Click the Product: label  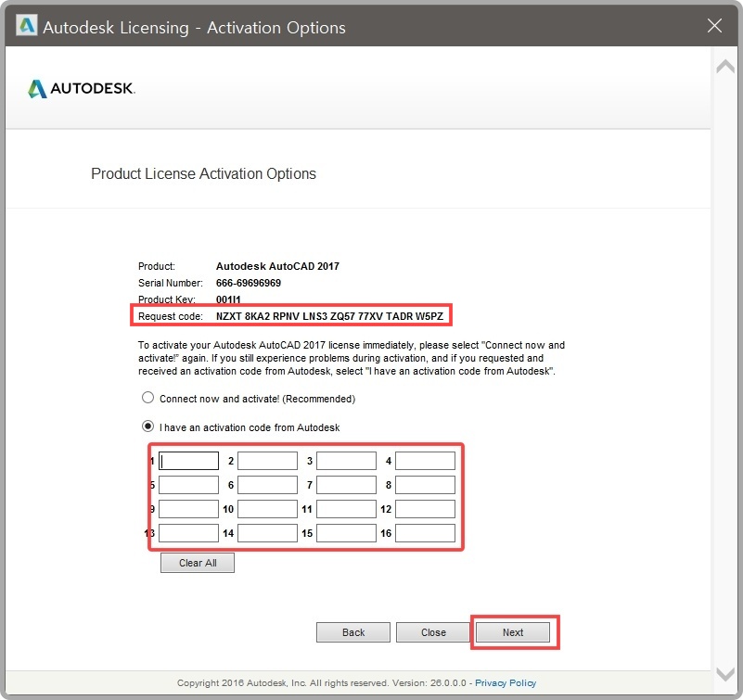[x=157, y=266]
